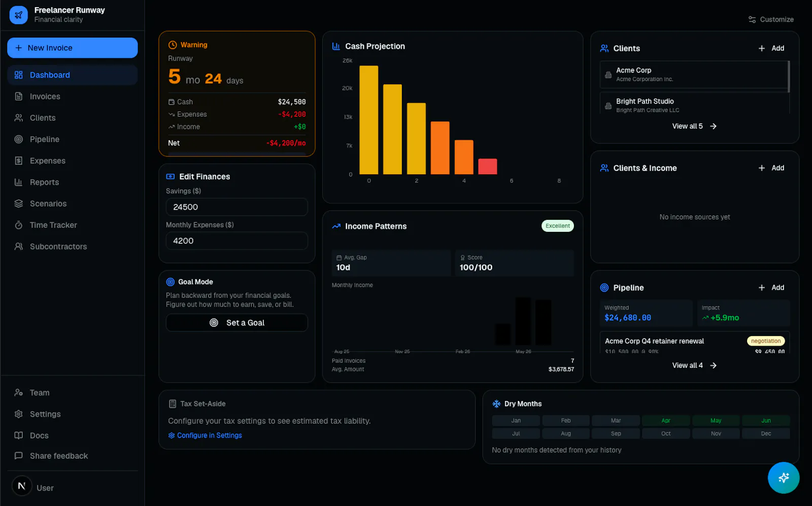Go to Subcontractors in the sidebar
Viewport: 812px width, 506px height.
(72, 247)
